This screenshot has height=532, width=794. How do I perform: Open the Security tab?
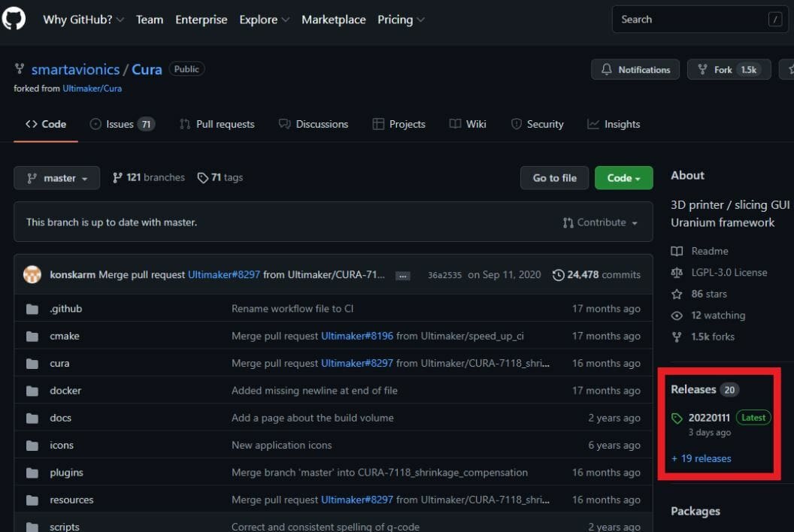538,124
